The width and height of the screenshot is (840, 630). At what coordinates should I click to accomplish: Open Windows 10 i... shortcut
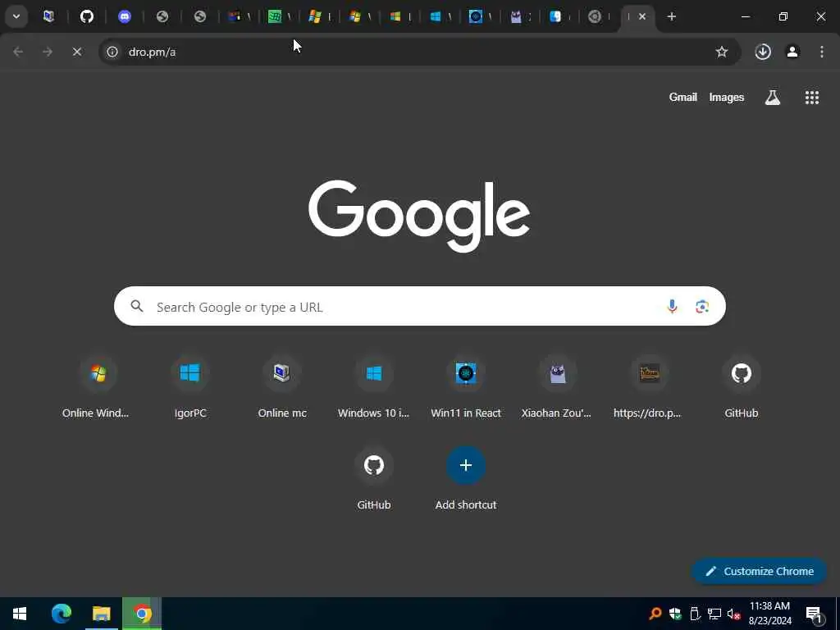(x=374, y=387)
